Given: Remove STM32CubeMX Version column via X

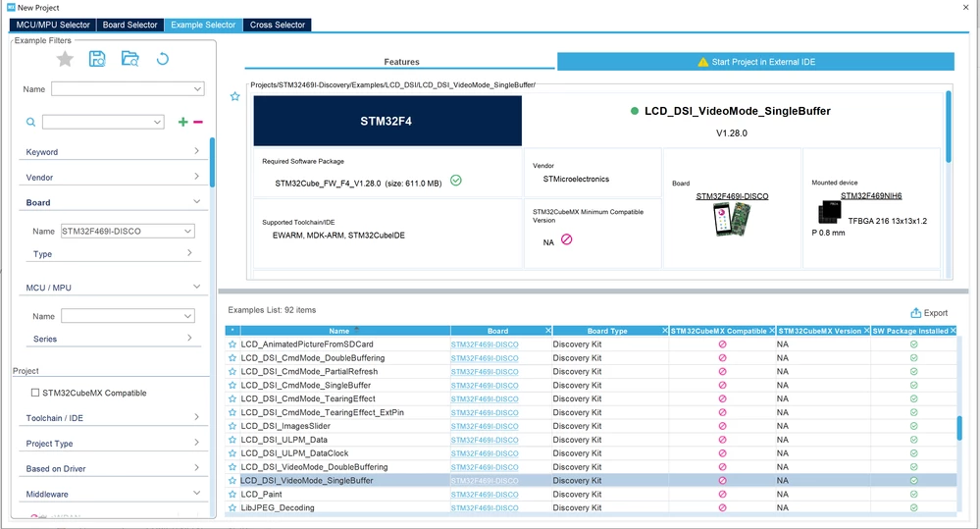Looking at the screenshot, I should [867, 330].
